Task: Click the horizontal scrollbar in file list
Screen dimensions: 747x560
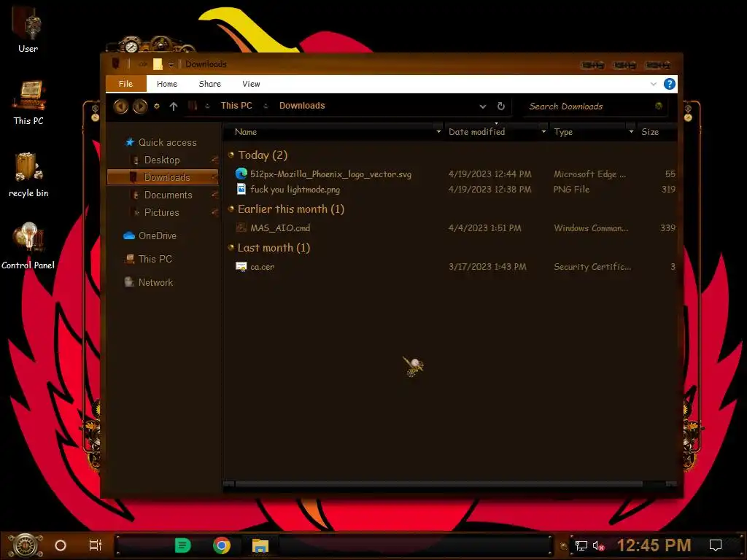Action: pyautogui.click(x=438, y=484)
